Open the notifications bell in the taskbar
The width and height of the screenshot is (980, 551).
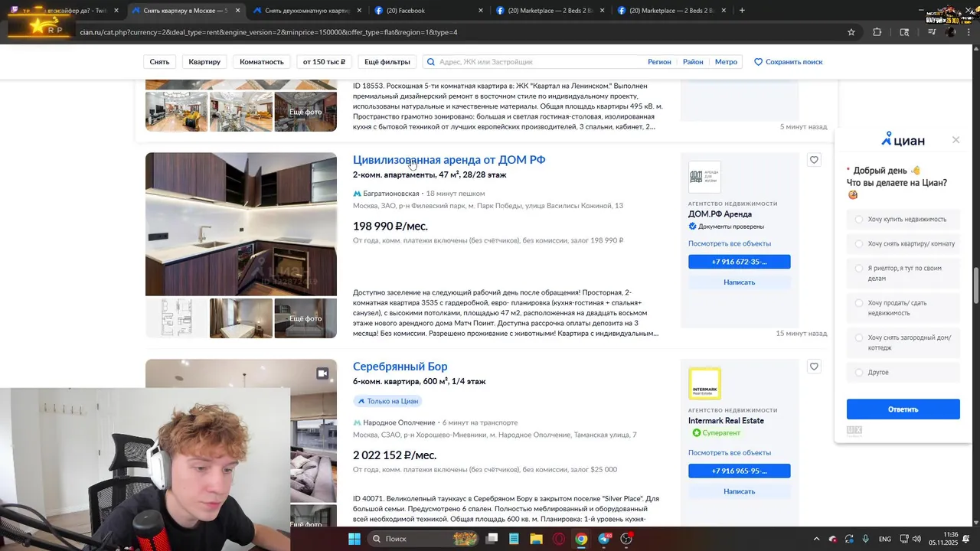click(x=966, y=539)
